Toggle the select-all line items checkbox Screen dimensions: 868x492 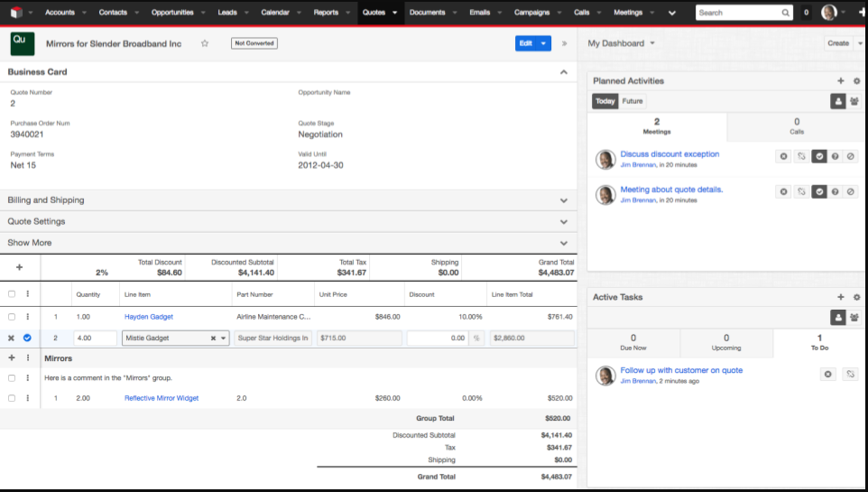(12, 294)
